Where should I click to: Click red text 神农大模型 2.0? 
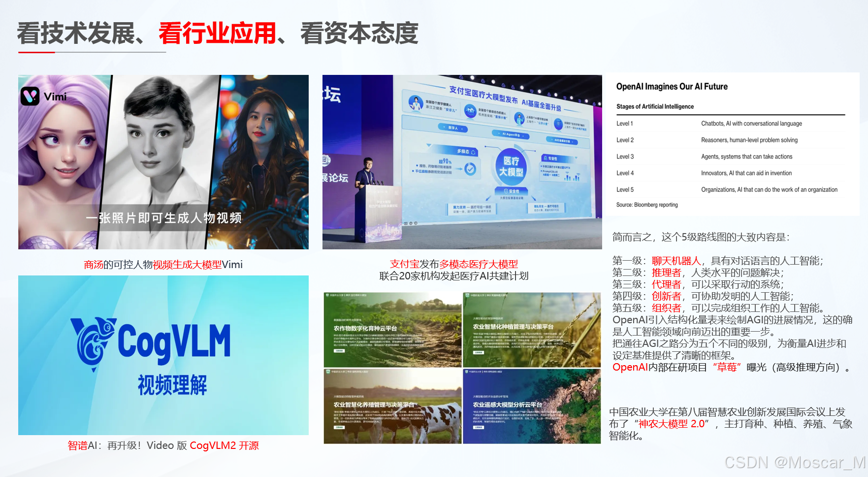point(672,424)
